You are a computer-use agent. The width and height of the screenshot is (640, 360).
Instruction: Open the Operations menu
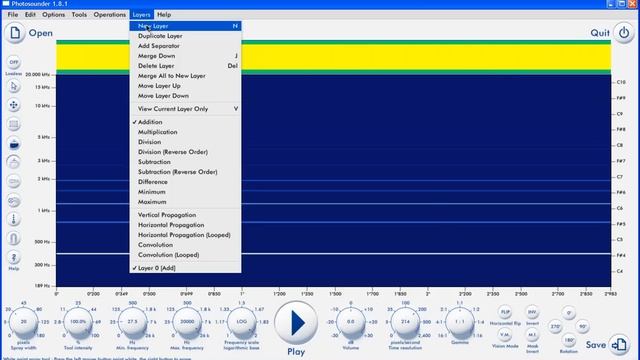point(110,15)
